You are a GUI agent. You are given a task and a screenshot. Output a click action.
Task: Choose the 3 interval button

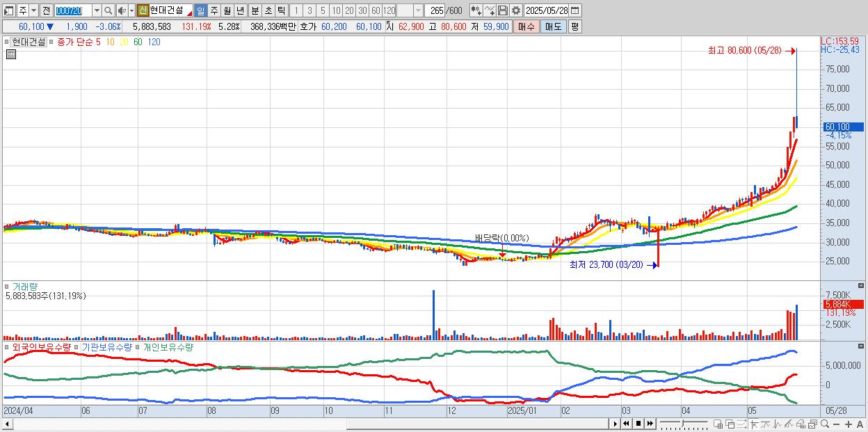pos(310,10)
